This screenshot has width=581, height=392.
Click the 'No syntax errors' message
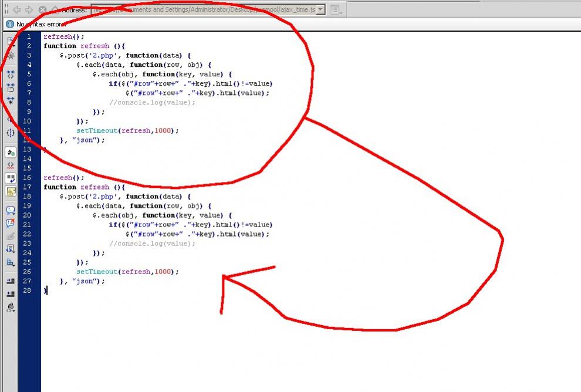(41, 24)
